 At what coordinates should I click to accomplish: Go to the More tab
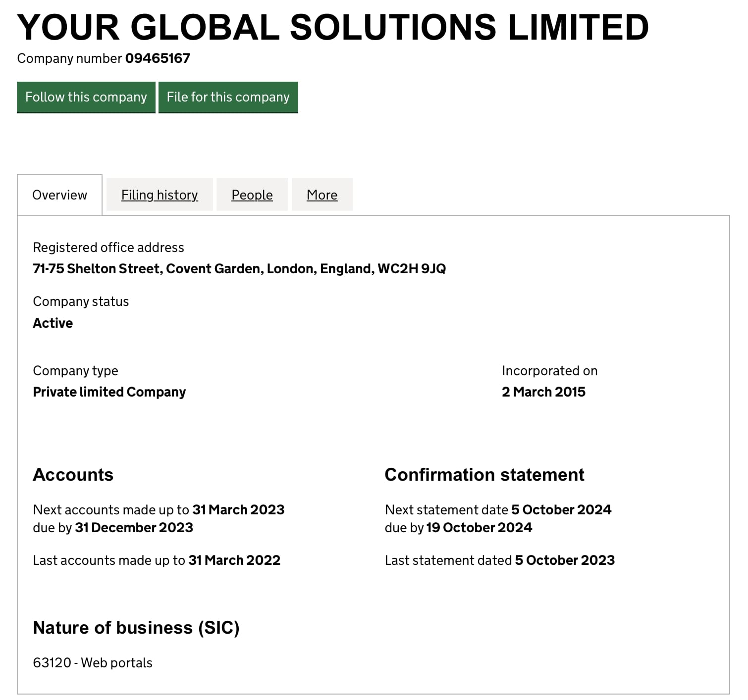point(322,195)
